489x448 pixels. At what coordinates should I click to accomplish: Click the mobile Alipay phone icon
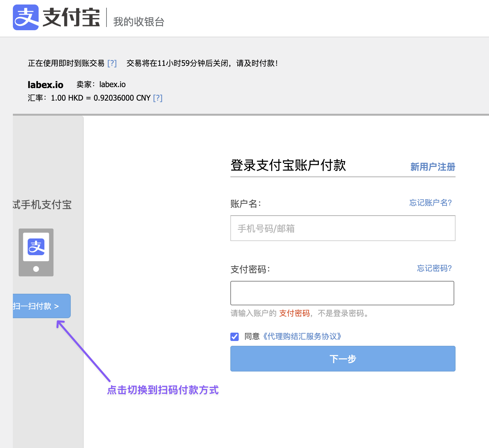[x=36, y=252]
